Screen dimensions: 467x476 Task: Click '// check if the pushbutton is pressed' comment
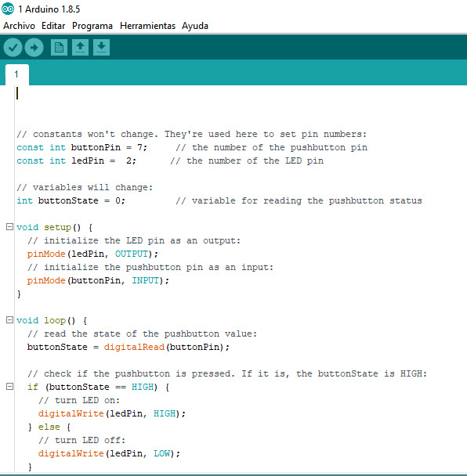point(227,373)
